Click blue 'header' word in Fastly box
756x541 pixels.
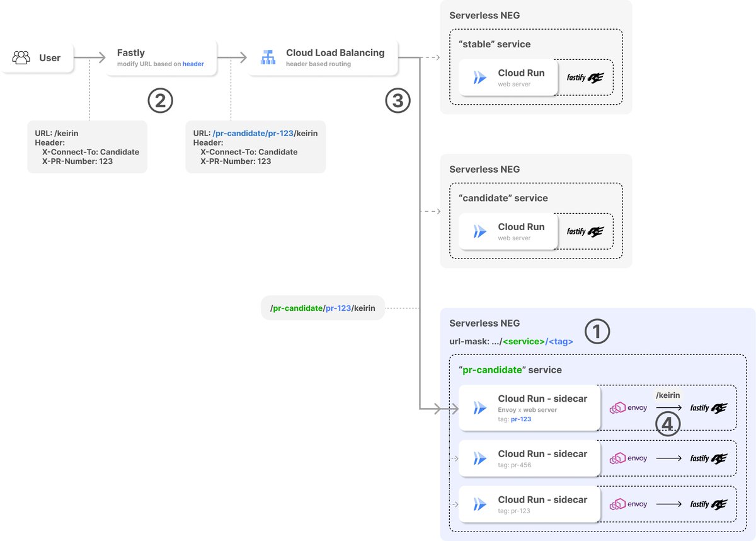click(193, 64)
